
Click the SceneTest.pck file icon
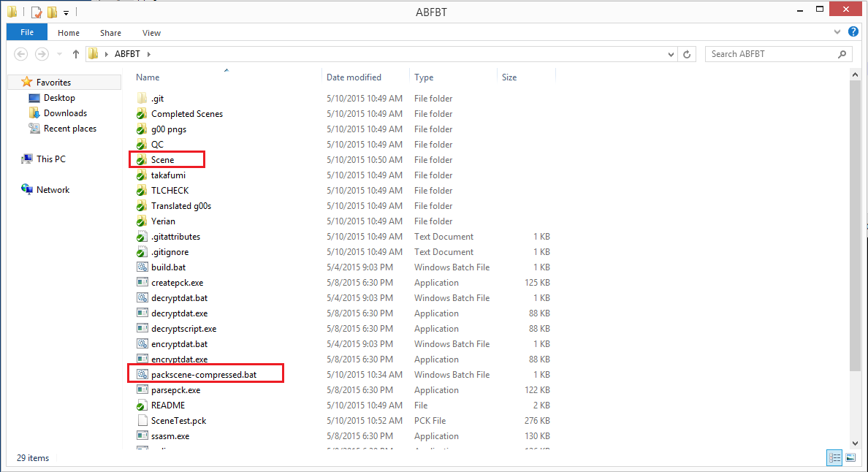click(x=142, y=421)
